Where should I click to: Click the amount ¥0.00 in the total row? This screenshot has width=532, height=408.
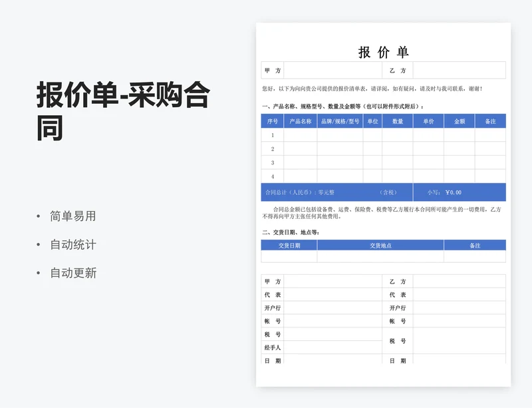(x=454, y=192)
